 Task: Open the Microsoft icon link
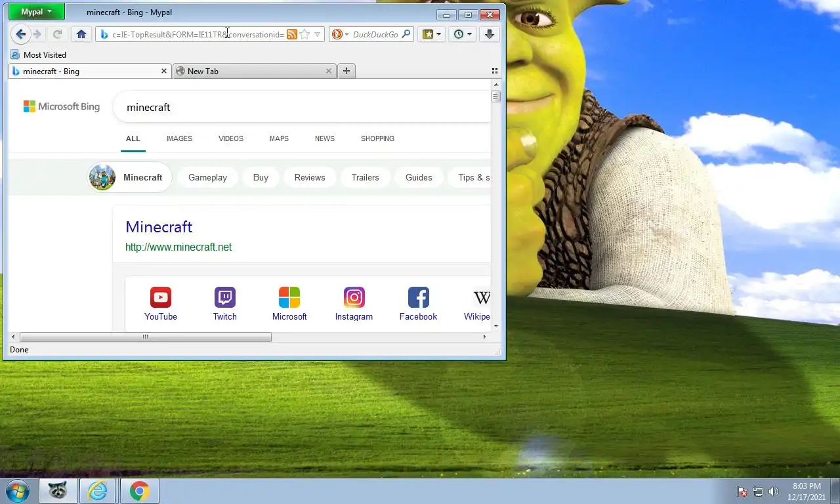tap(289, 304)
